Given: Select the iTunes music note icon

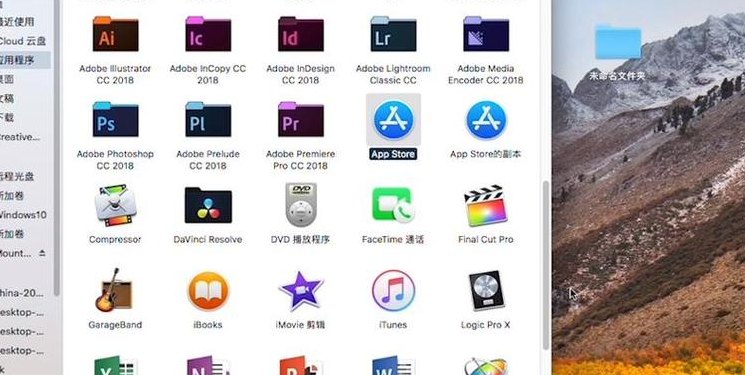Looking at the screenshot, I should click(393, 290).
